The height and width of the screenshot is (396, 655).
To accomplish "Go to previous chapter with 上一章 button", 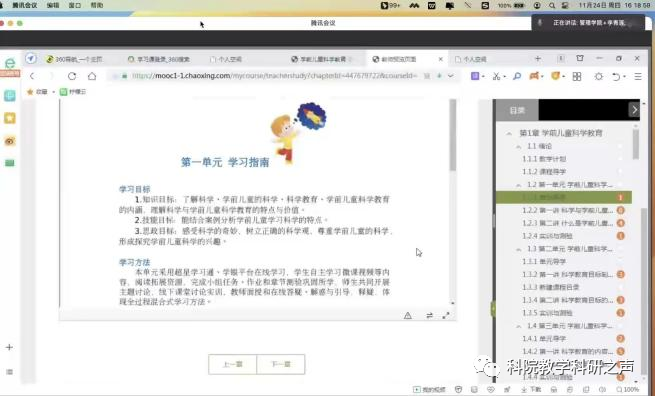I will click(233, 364).
